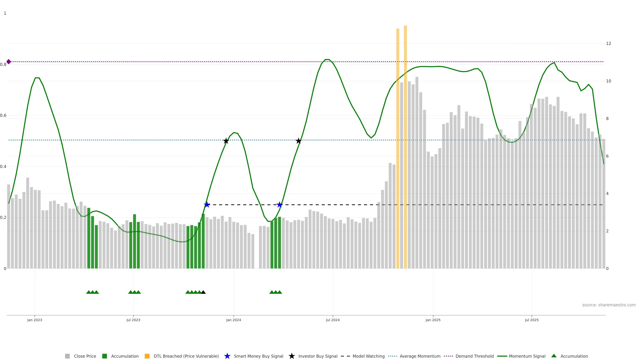Viewport: 644px width, 362px height.
Task: Click the Jan 2024 axis label
Action: (233, 320)
